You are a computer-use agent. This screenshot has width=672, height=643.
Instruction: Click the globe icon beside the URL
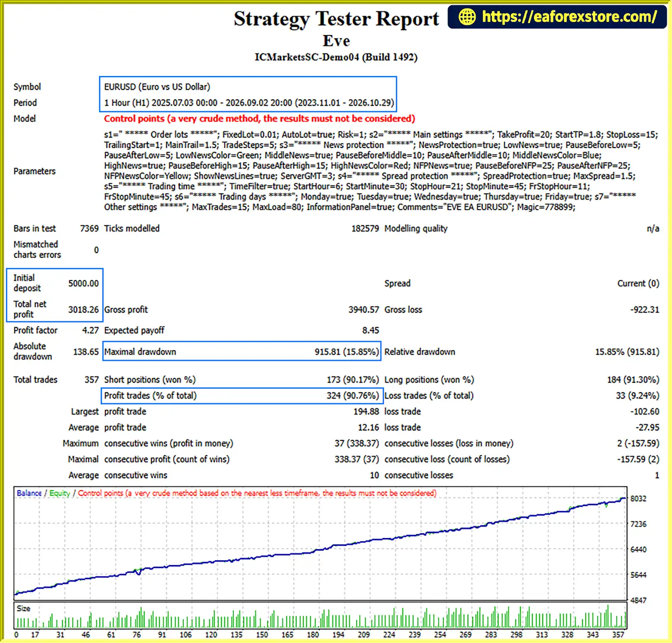[x=467, y=17]
